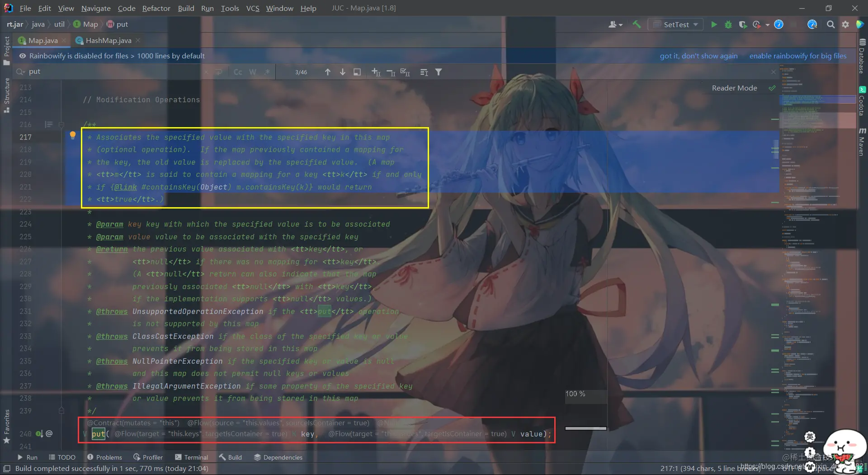This screenshot has width=868, height=475.
Task: Click the Map class breadcrumb
Action: click(85, 24)
